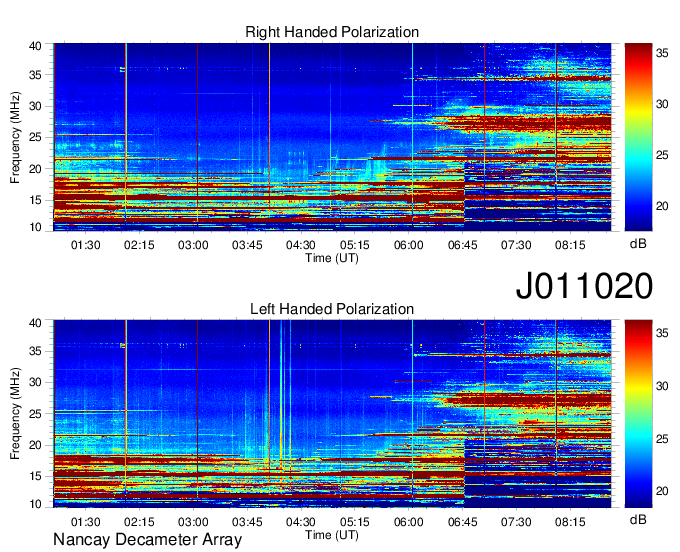Viewport: 680px width, 552px height.
Task: Click the 25 dB label on upper colorbar
Action: pos(662,155)
